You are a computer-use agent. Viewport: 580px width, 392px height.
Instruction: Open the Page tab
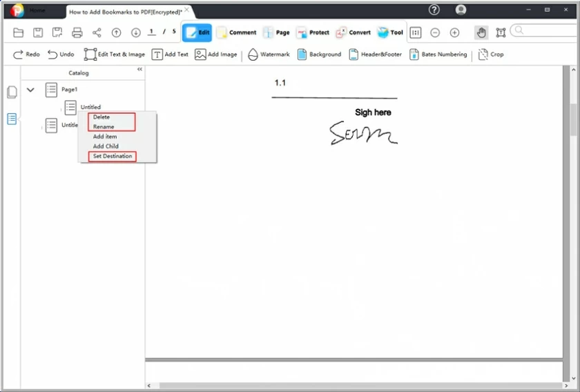tap(276, 32)
